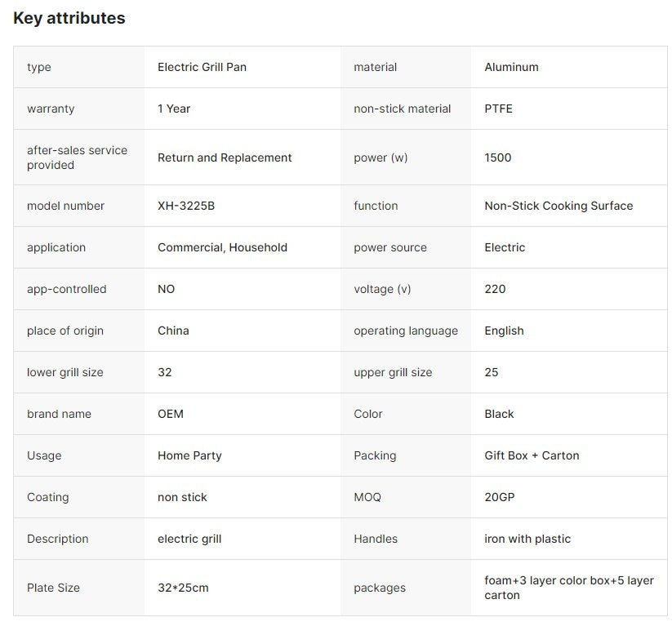Select the 1500 power value
This screenshot has height=626, width=672.
pos(497,158)
